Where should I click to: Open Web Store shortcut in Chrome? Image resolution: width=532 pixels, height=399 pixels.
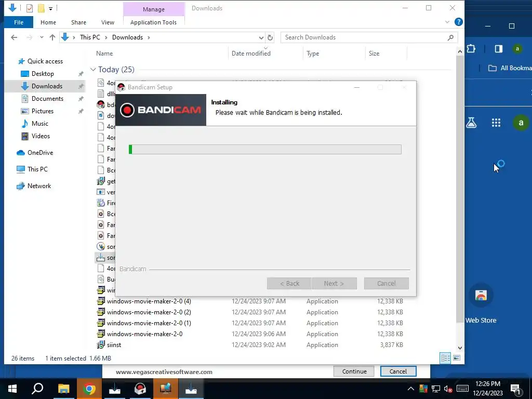pos(481,303)
